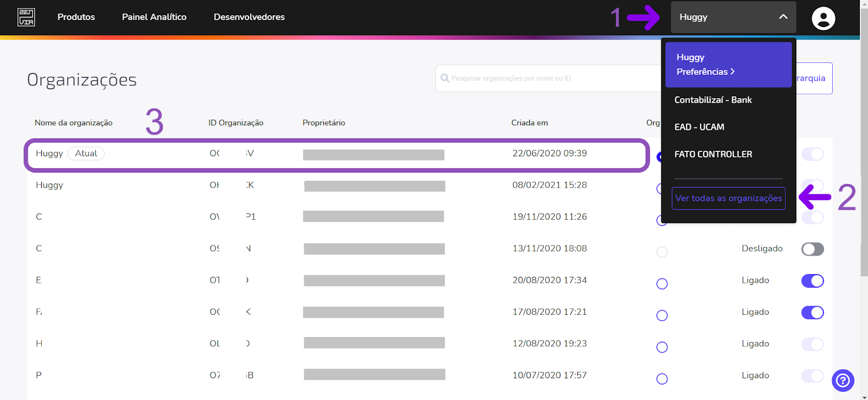Toggle the switch in the 10/07/2020 row
The image size is (868, 400).
[813, 376]
